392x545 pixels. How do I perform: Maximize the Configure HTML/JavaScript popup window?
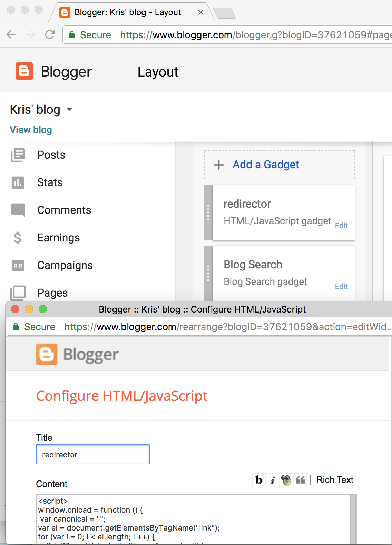click(x=43, y=309)
